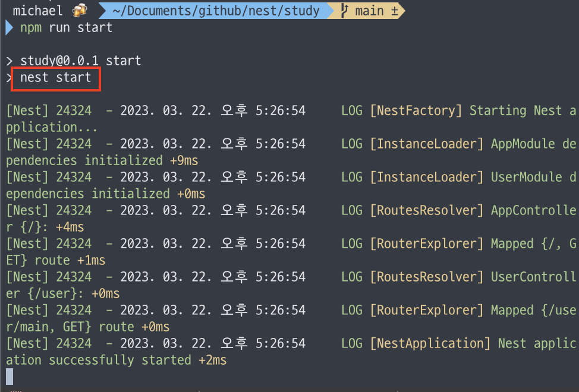Image resolution: width=579 pixels, height=392 pixels.
Task: Click the blue prompt arrow before npm
Action: 10,28
